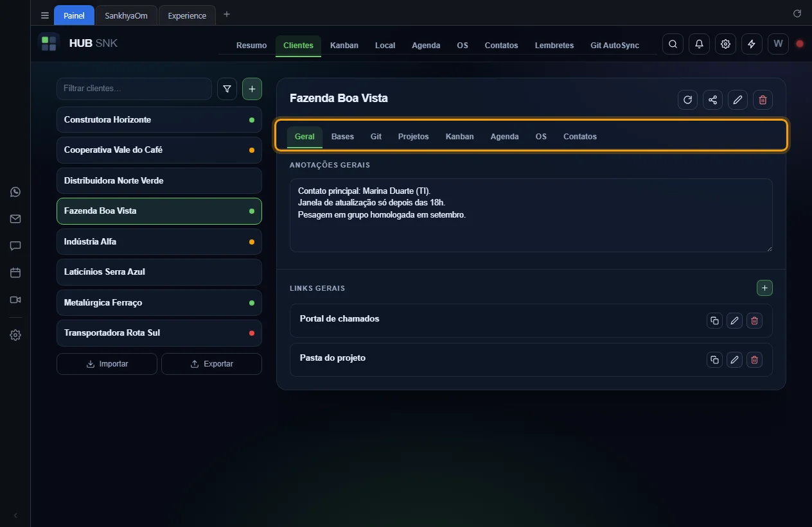Screen dimensions: 812x527
Task: Switch to the SankhyaOm tab
Action: (126, 15)
